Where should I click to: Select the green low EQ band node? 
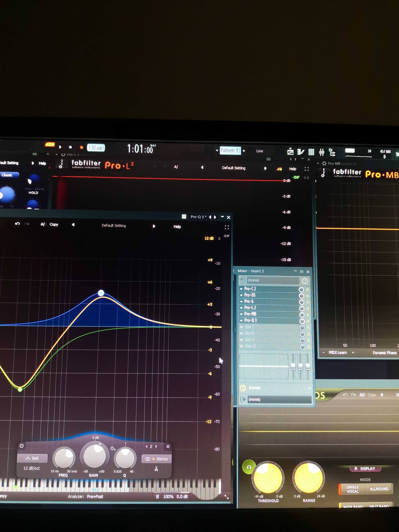tap(20, 389)
